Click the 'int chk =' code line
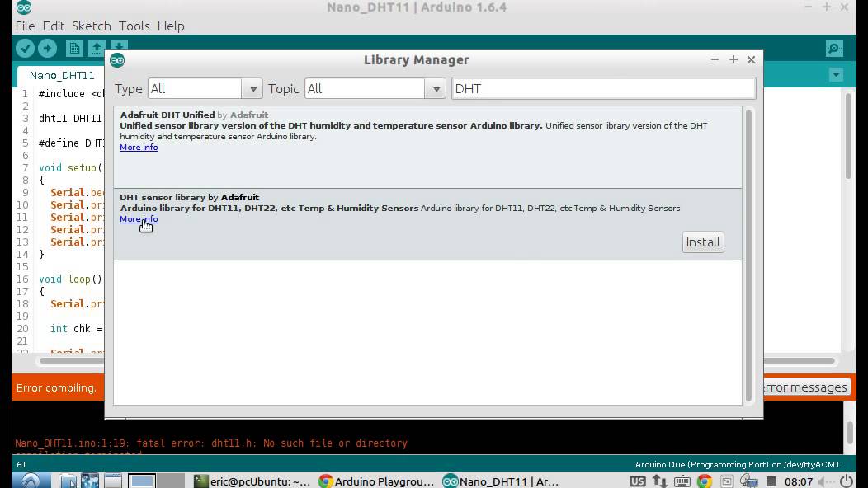 tap(77, 329)
